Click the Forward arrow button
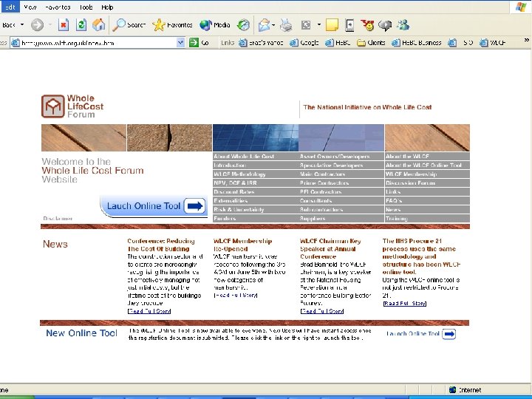The height and width of the screenshot is (399, 532). coord(37,25)
